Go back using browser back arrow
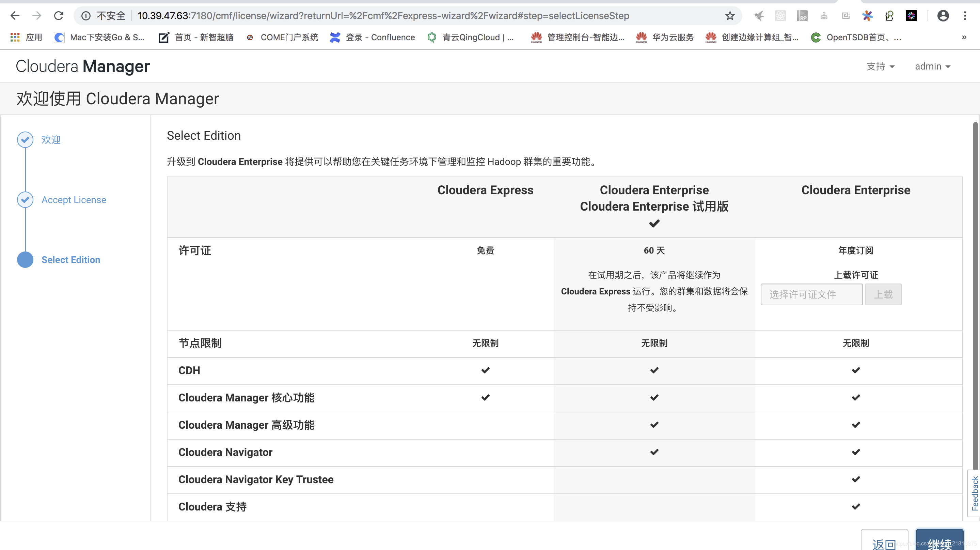This screenshot has height=550, width=980. tap(15, 16)
